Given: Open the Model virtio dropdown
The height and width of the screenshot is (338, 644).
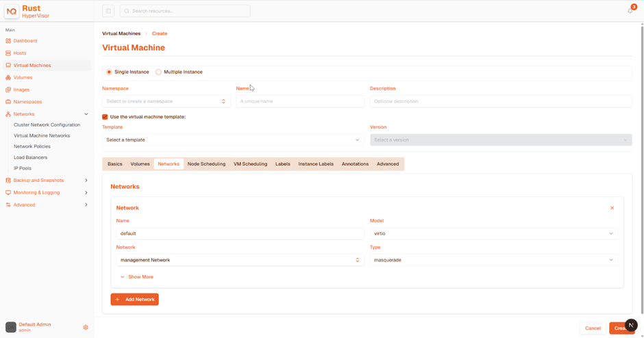Looking at the screenshot, I should (x=494, y=233).
